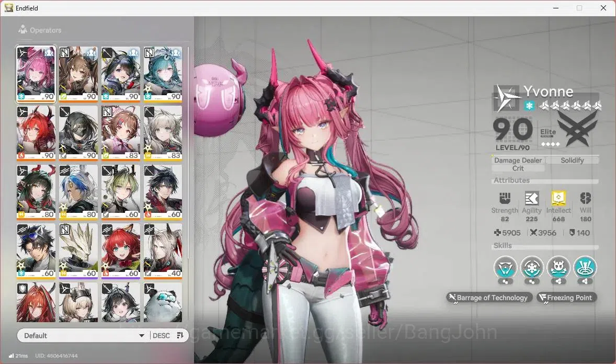Click the Will brain attribute icon
Screen dimensions: 616x364
point(585,198)
